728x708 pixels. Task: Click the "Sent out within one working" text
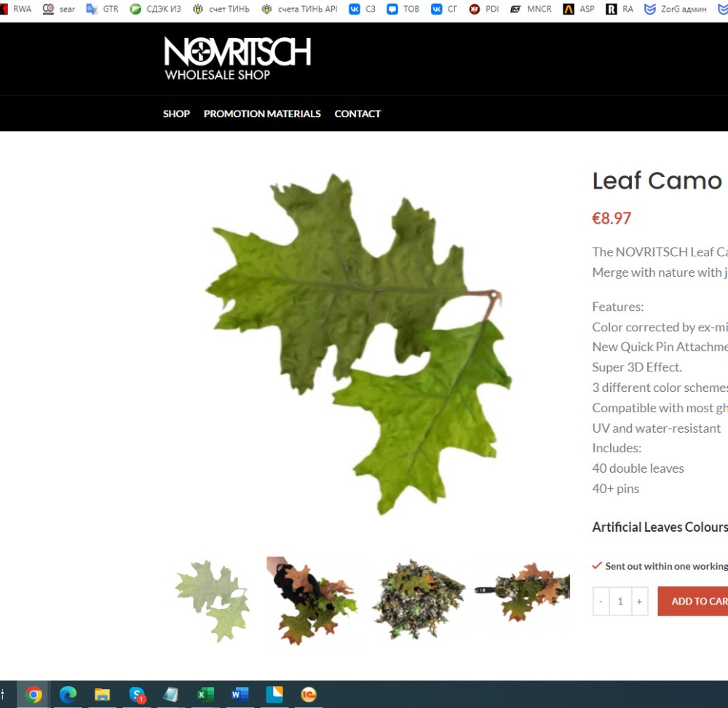(x=666, y=566)
